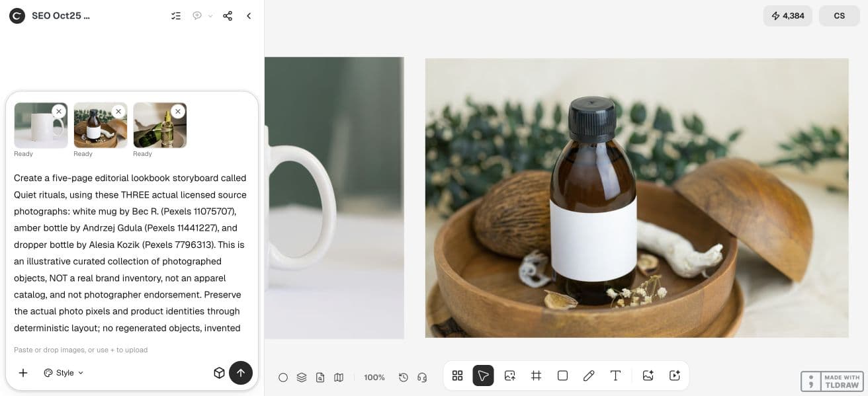Select the image upload tool
Screen dimensions: 868x396
[x=509, y=376]
